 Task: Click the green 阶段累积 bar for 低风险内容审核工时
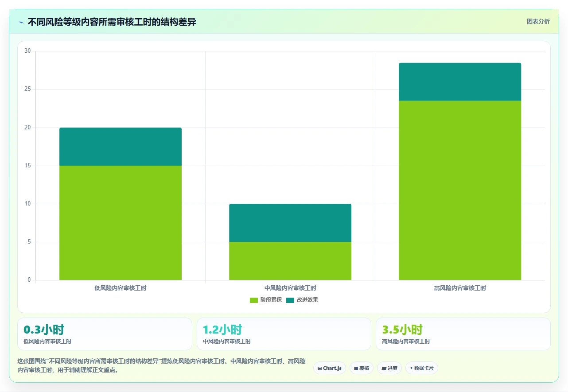point(121,223)
